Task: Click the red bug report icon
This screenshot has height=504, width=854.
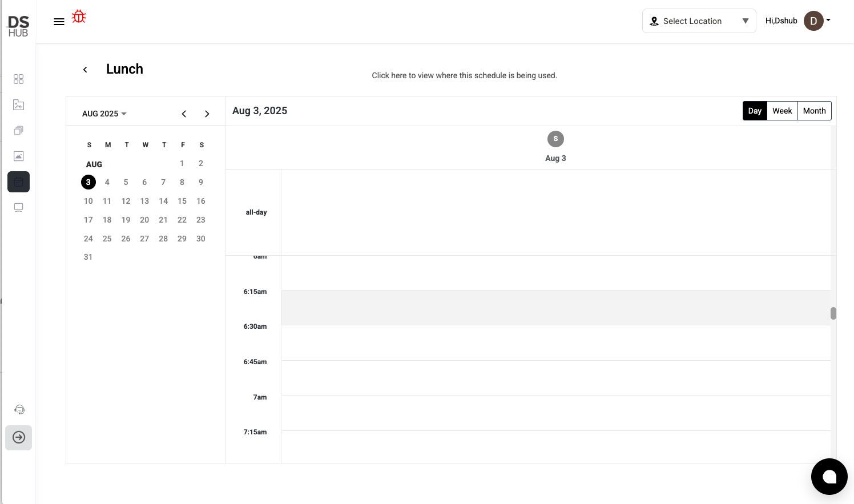Action: (x=79, y=17)
